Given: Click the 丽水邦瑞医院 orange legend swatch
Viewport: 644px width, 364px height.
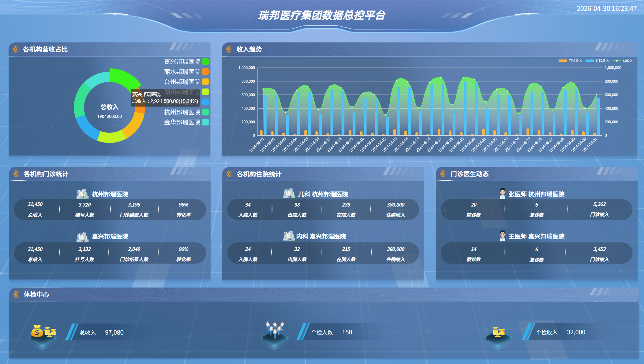Looking at the screenshot, I should click(206, 72).
